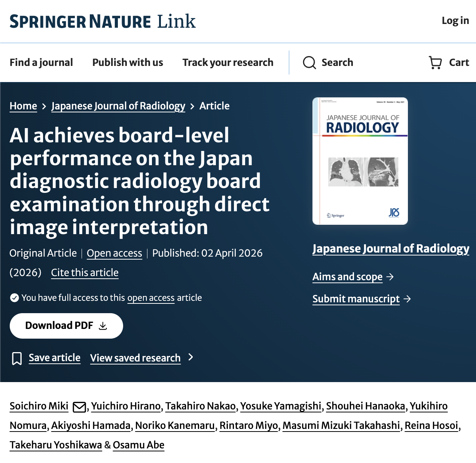This screenshot has width=476, height=463.
Task: Click the download arrow inside Download PDF
Action: click(104, 326)
